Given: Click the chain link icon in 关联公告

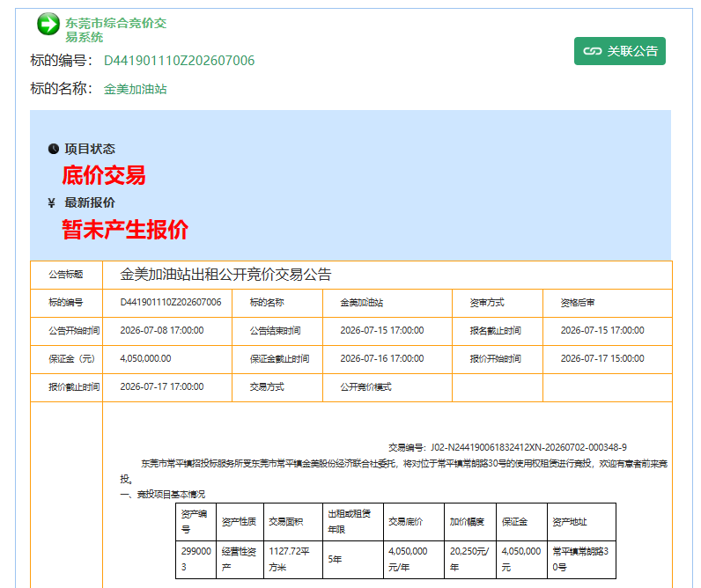Looking at the screenshot, I should pos(593,51).
